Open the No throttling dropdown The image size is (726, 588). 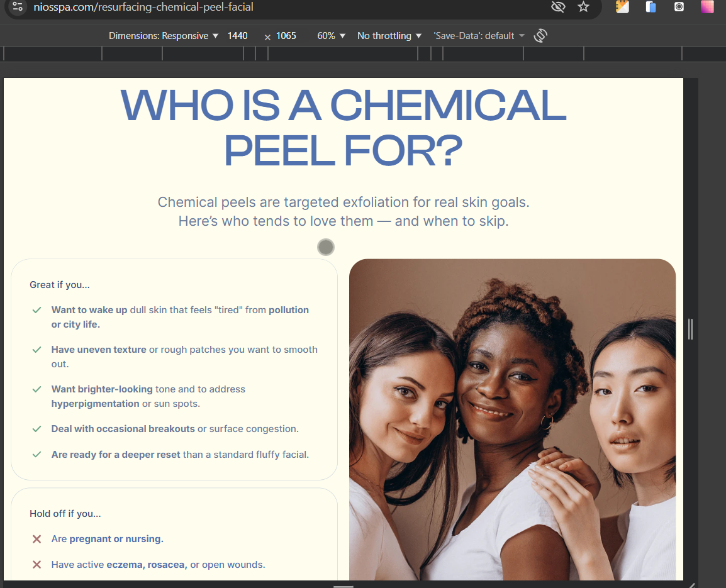click(x=389, y=36)
